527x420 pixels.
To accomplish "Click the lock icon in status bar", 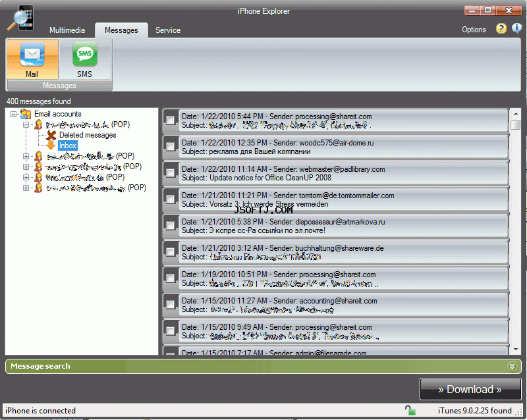I will (410, 410).
